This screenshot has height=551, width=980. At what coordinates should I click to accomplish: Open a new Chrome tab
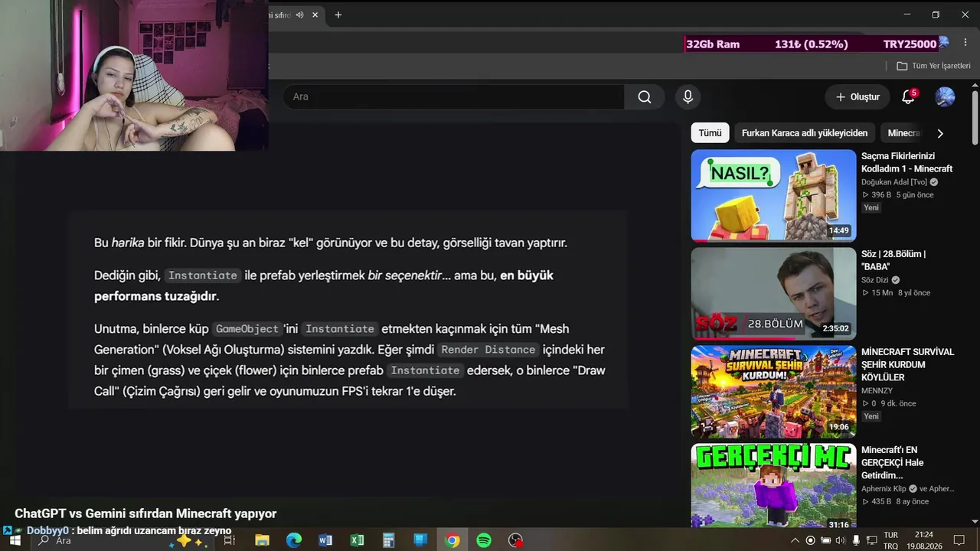(x=338, y=15)
